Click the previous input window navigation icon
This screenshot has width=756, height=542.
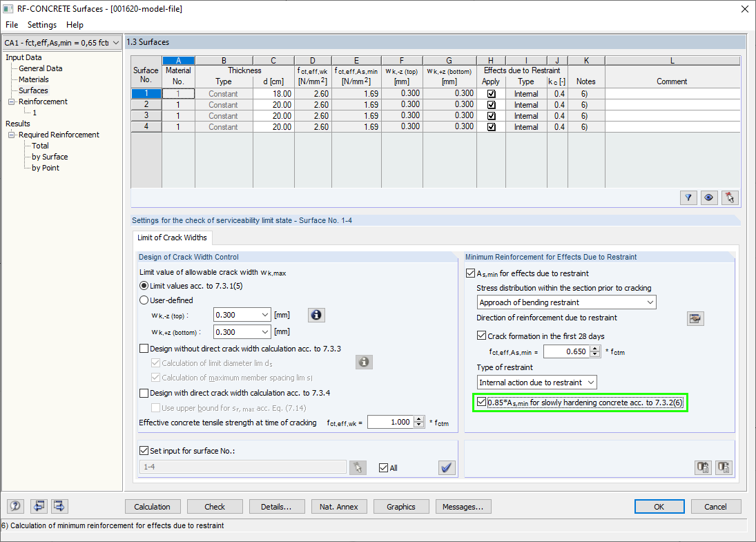[x=39, y=506]
